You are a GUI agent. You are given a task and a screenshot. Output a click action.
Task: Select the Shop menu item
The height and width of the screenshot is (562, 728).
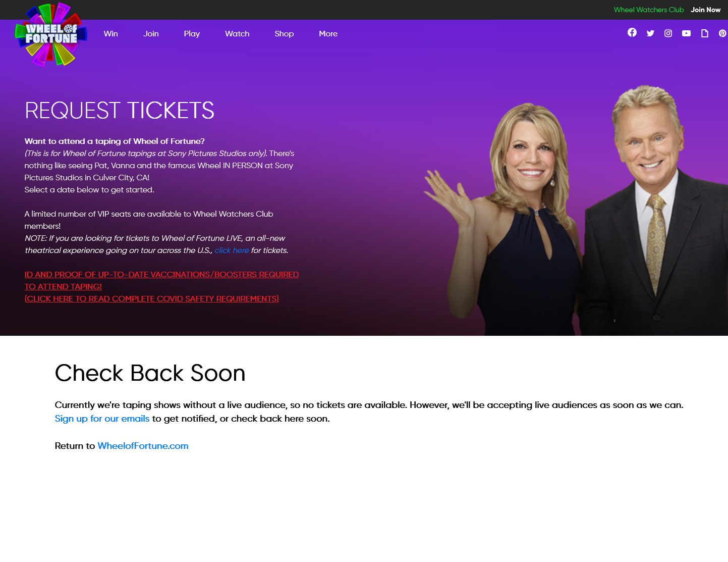pos(284,34)
